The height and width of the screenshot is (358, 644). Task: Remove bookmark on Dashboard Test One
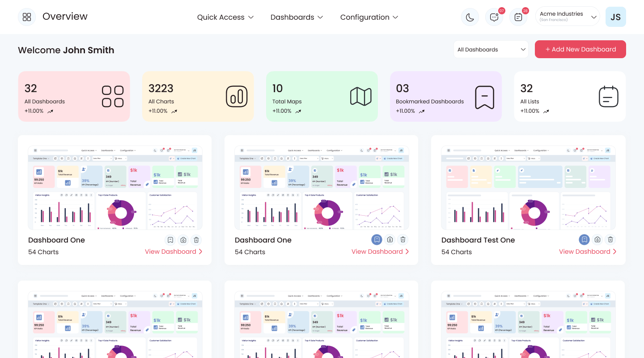coord(584,240)
